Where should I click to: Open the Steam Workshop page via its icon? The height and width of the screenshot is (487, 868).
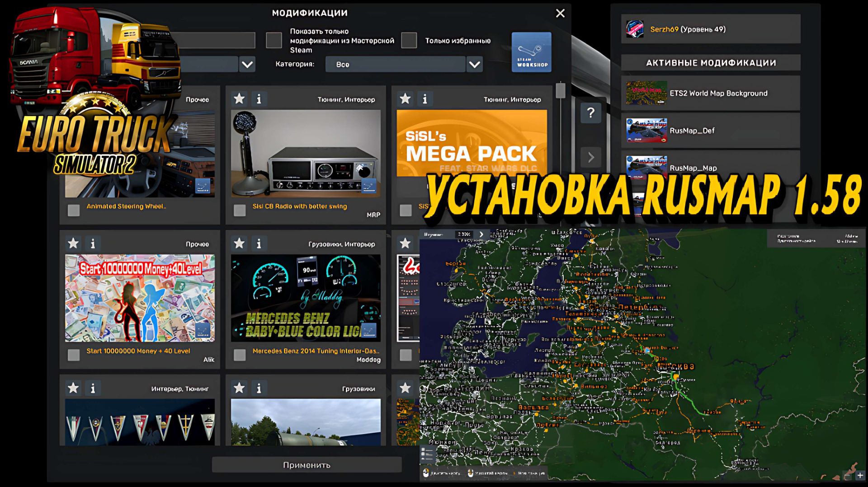(x=531, y=52)
